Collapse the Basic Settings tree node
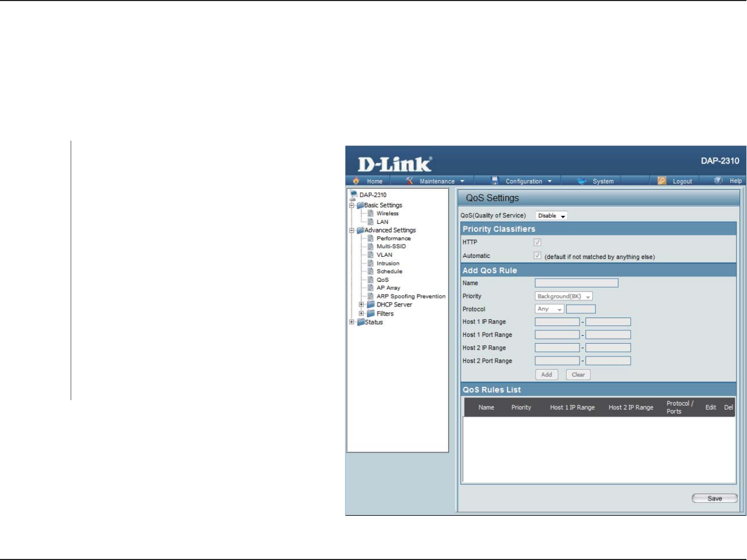This screenshot has width=747, height=560. [352, 205]
